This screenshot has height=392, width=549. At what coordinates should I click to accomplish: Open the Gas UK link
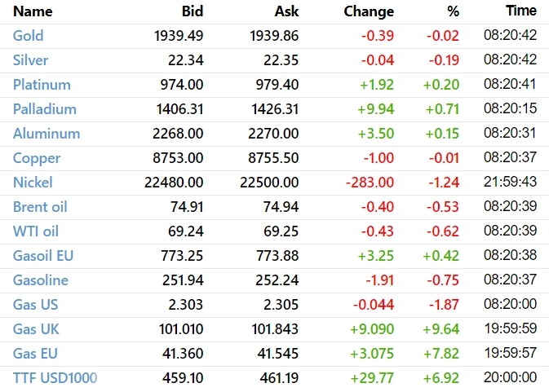coord(36,329)
